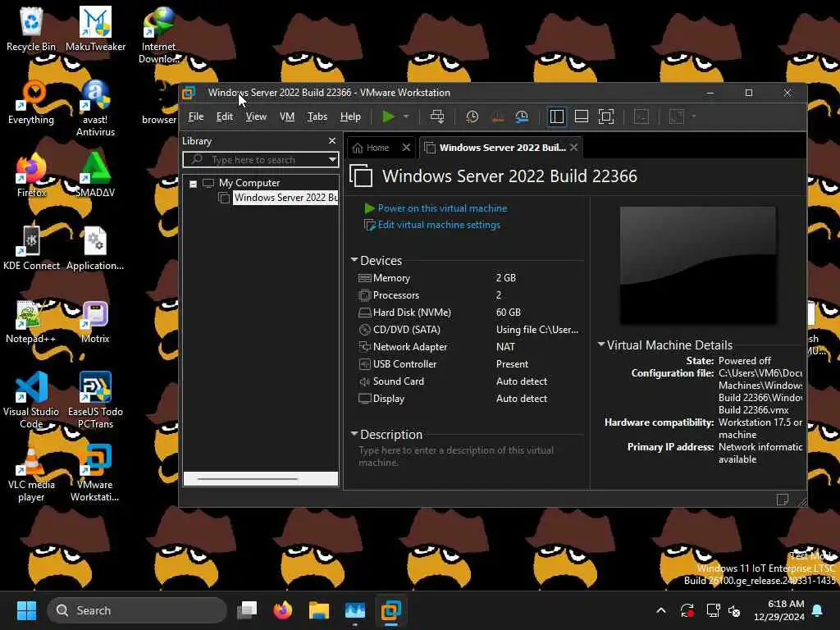
Task: Open the library search dropdown arrow
Action: tap(332, 160)
